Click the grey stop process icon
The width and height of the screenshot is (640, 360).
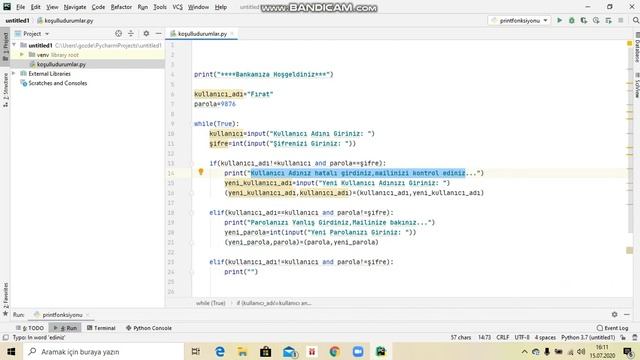[621, 20]
